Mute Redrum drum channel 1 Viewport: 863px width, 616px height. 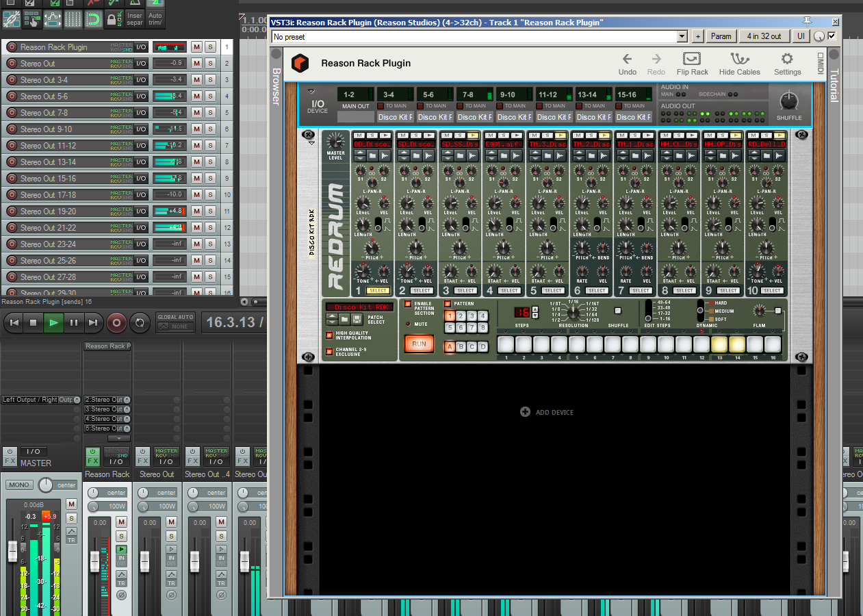[x=358, y=136]
